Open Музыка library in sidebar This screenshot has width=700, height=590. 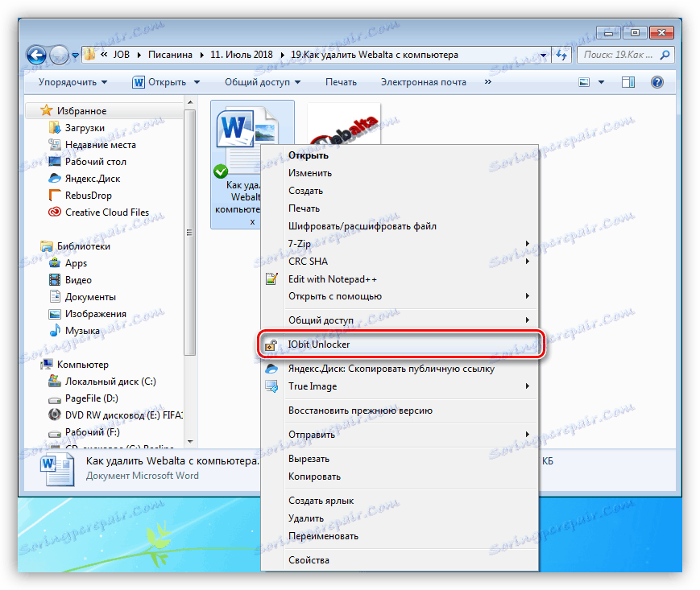click(82, 331)
